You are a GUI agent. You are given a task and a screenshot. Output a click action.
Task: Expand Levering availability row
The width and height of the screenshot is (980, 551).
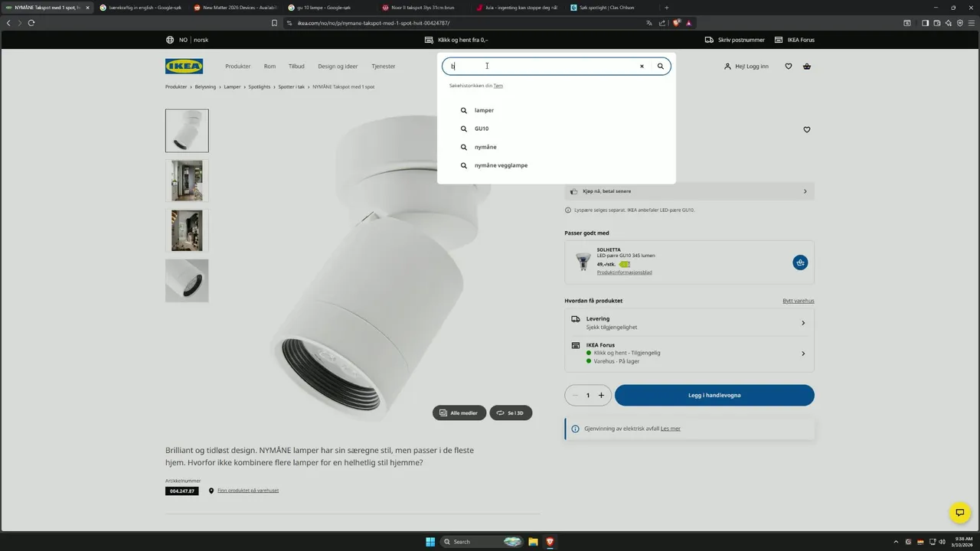click(689, 323)
